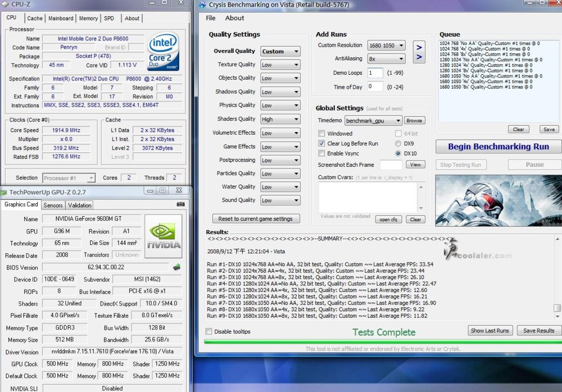Viewport: 562px width, 392px height.
Task: Click the open cfg button
Action: (x=388, y=219)
